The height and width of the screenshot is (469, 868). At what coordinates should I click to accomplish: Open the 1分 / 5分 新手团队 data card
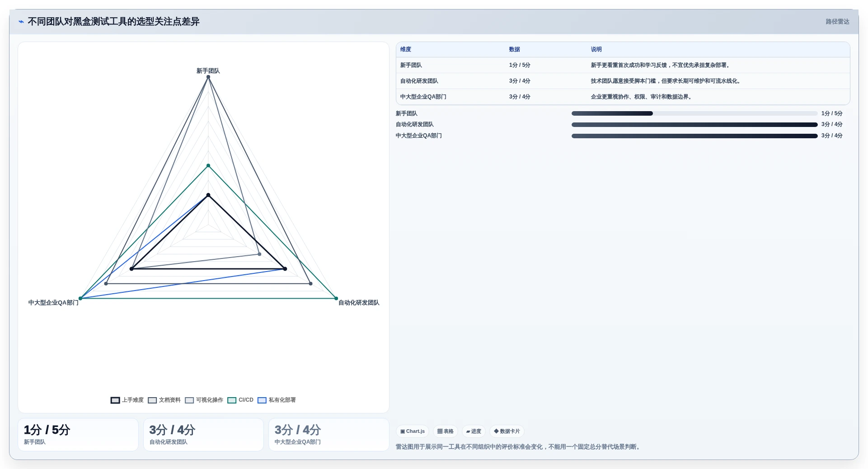[78, 435]
